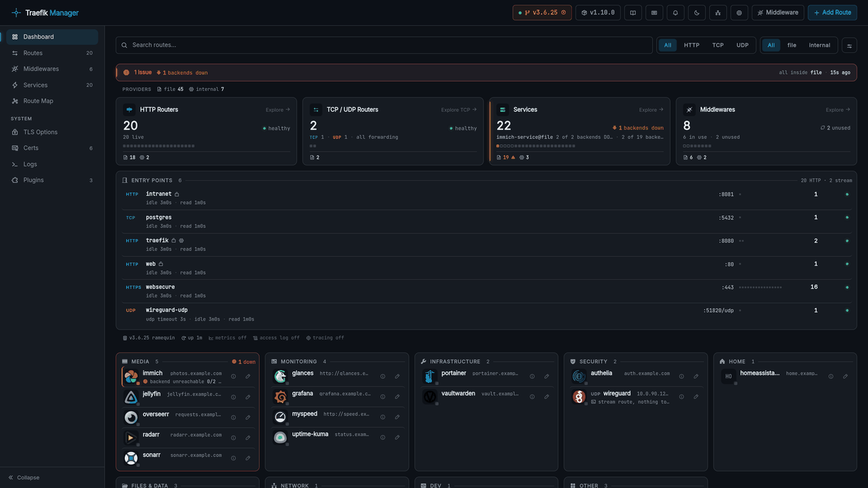Click the keyboard shortcuts icon in header

654,12
